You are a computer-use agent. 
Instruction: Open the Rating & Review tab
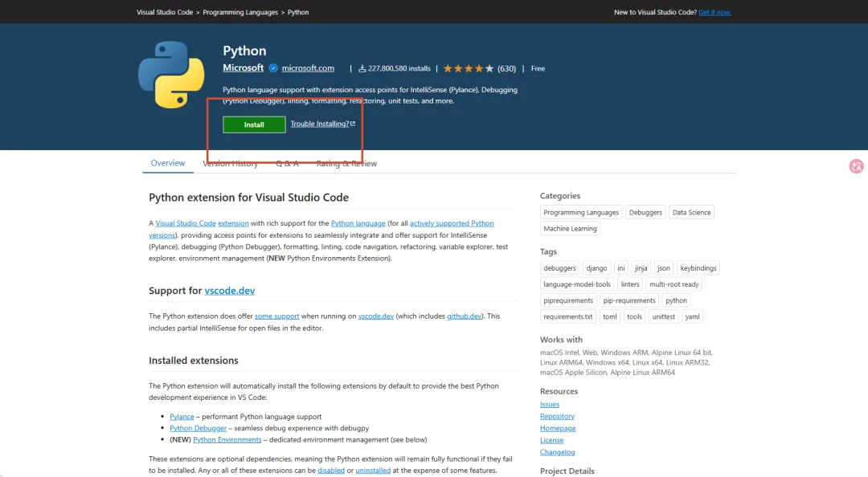click(x=346, y=164)
